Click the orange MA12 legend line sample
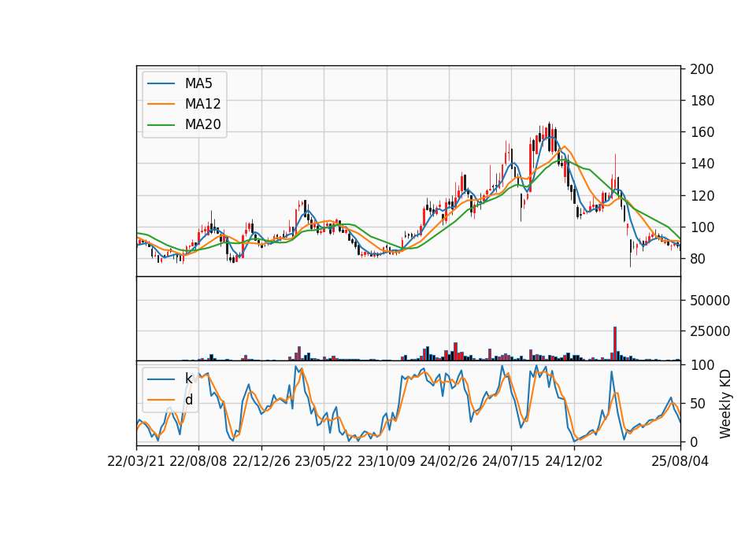 pyautogui.click(x=161, y=104)
